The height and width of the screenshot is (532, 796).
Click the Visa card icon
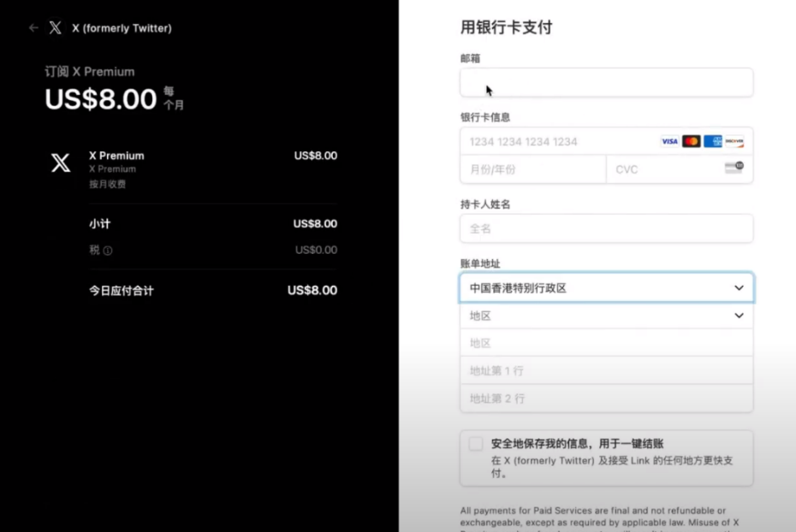click(x=669, y=141)
